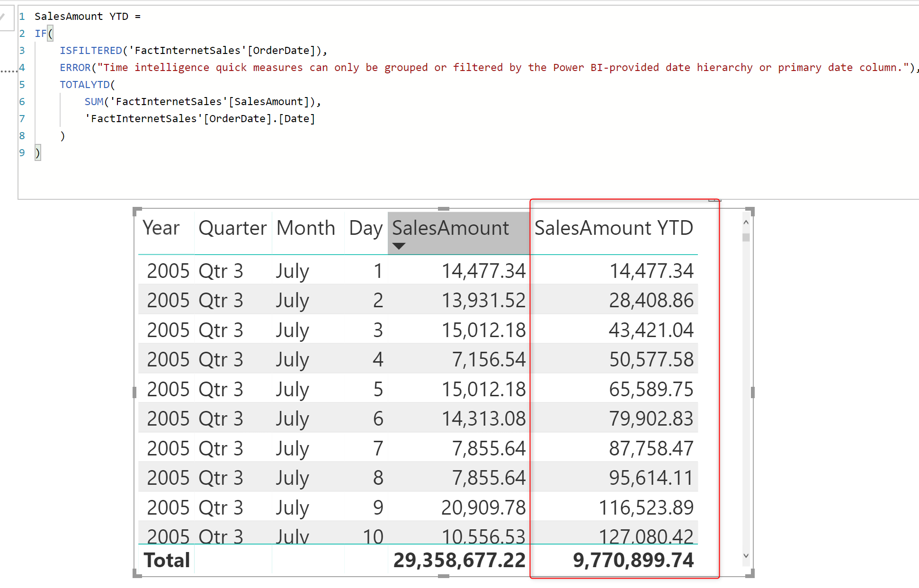Click the measure name SalesAmount YTD in line 1

[x=81, y=17]
